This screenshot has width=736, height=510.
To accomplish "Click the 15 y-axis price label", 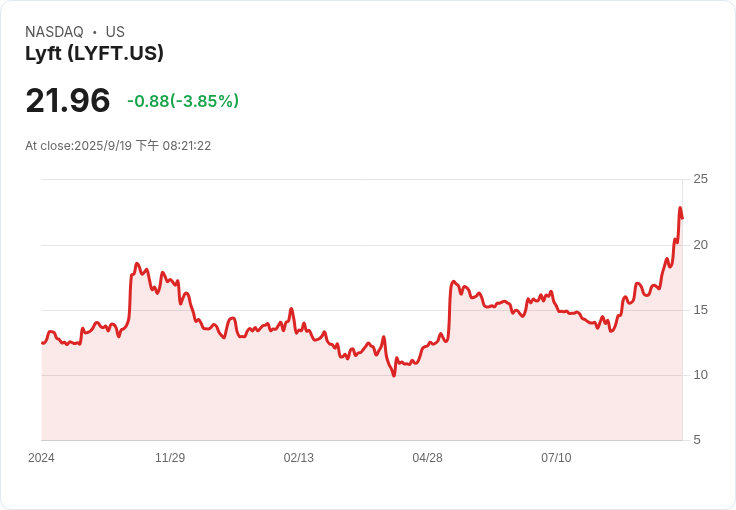I will tap(701, 310).
